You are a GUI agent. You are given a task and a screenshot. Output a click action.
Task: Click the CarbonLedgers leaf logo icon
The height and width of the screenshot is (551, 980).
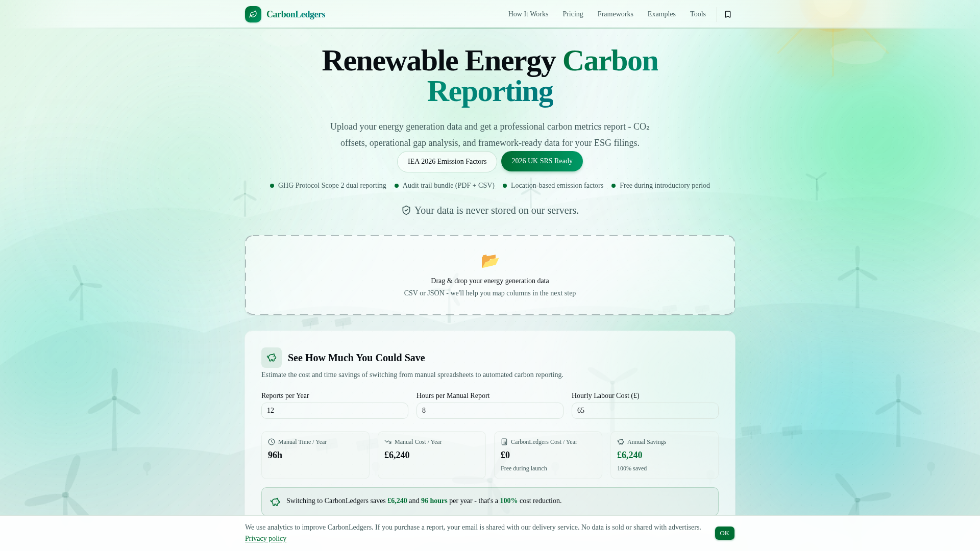point(253,14)
